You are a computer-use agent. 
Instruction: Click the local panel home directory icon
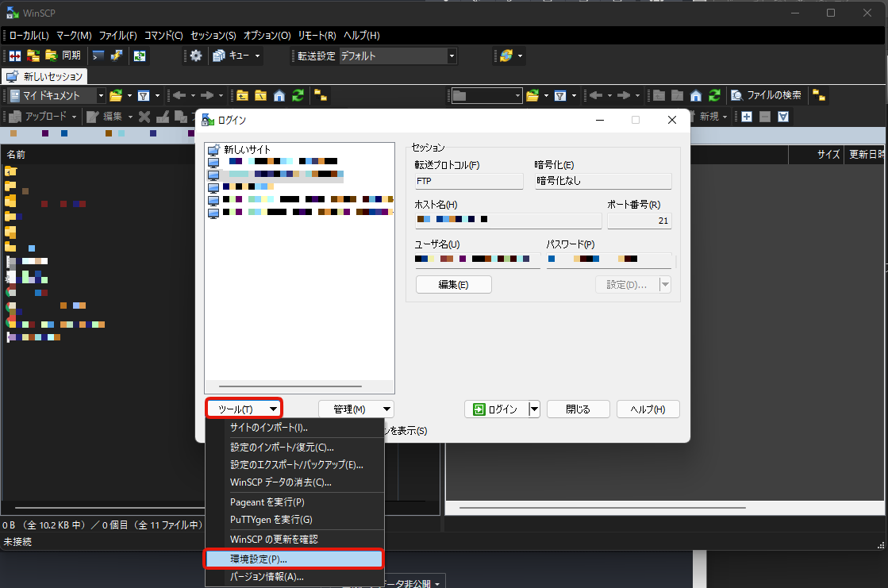tap(279, 95)
